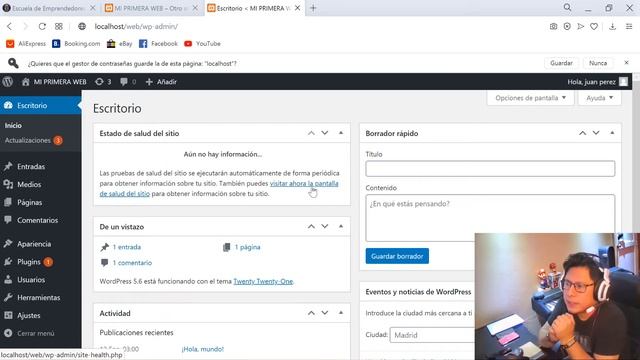Move Actividad panel down
The height and width of the screenshot is (360, 640).
(x=325, y=313)
